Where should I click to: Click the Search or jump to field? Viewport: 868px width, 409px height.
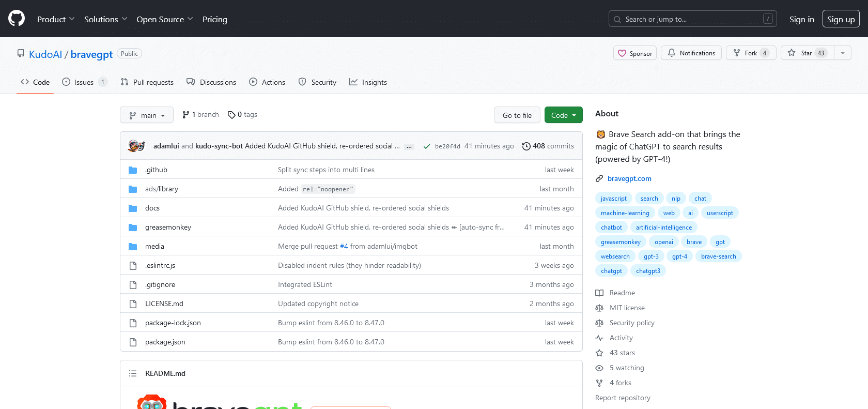tap(693, 19)
